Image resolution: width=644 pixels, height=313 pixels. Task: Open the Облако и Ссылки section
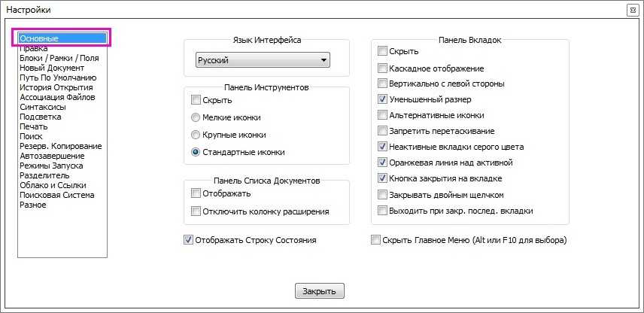(x=53, y=185)
